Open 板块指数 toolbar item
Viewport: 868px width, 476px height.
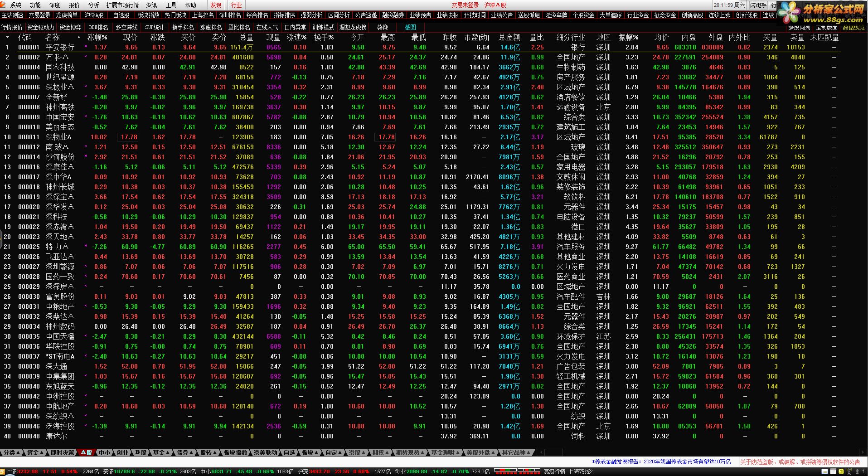click(x=148, y=15)
